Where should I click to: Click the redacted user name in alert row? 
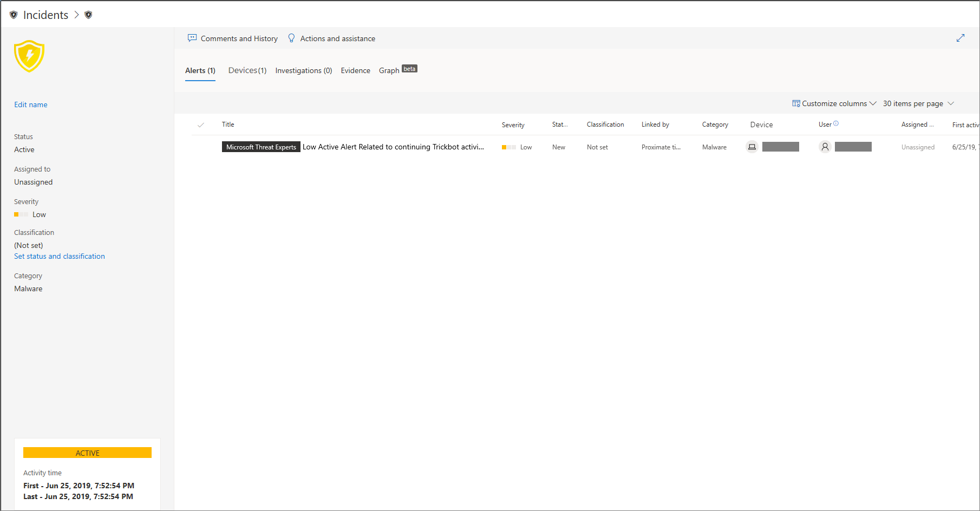(853, 147)
